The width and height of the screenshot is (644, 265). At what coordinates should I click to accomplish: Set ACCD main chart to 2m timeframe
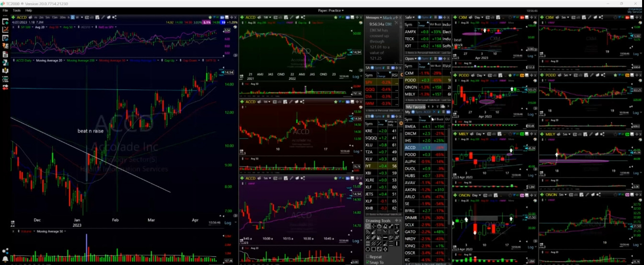[41, 18]
